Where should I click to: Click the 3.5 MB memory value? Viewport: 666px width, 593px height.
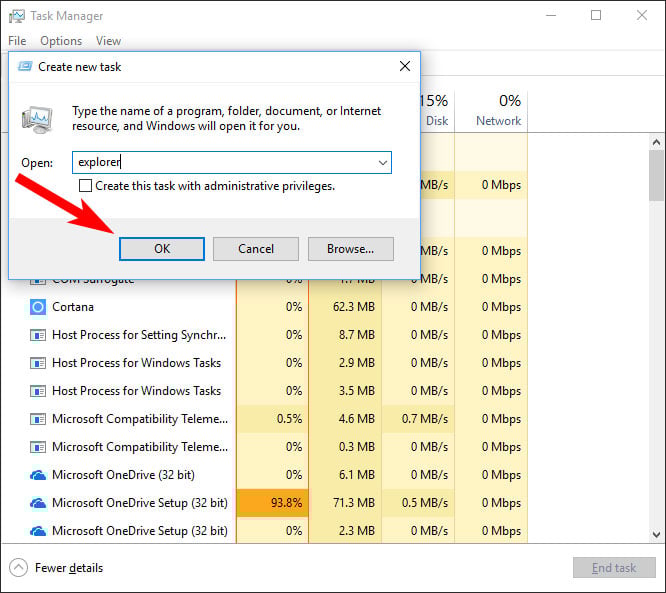[357, 391]
